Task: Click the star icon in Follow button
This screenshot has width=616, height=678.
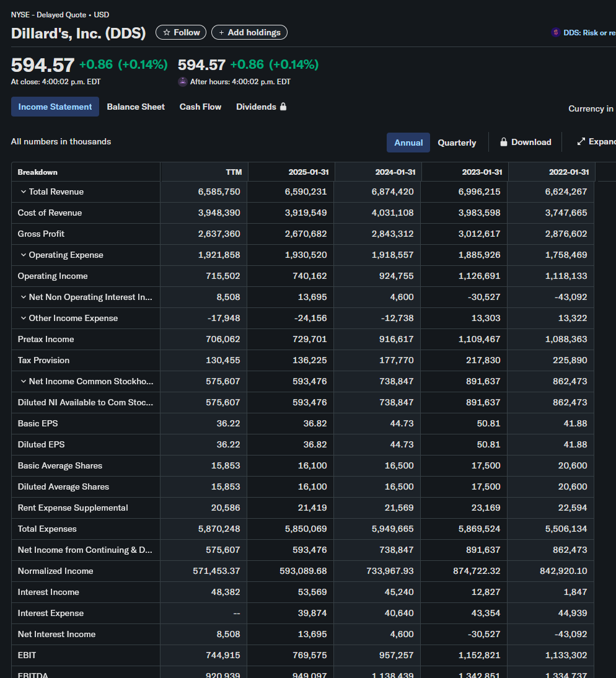Action: (167, 32)
